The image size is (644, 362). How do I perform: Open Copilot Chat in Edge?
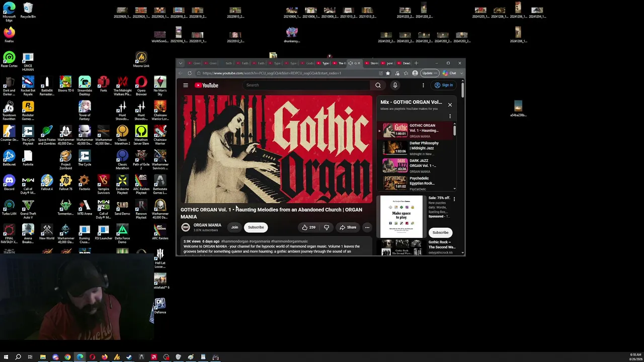[x=450, y=73]
